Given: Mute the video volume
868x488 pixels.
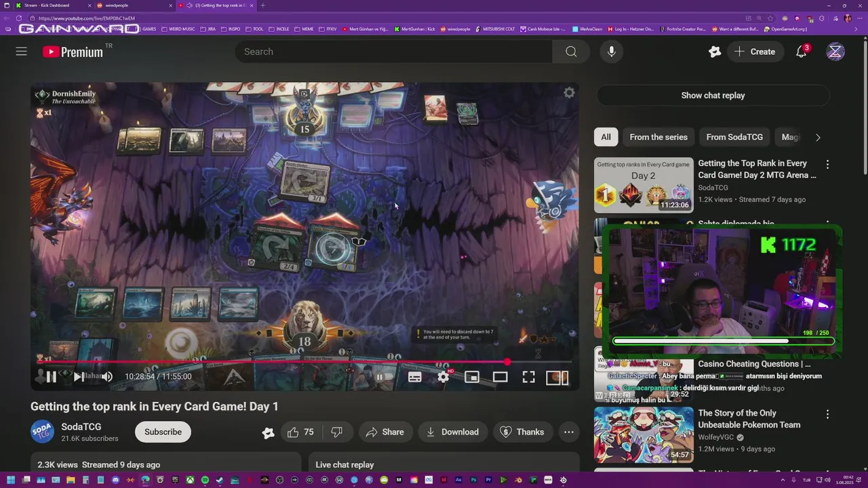Looking at the screenshot, I should (x=107, y=377).
